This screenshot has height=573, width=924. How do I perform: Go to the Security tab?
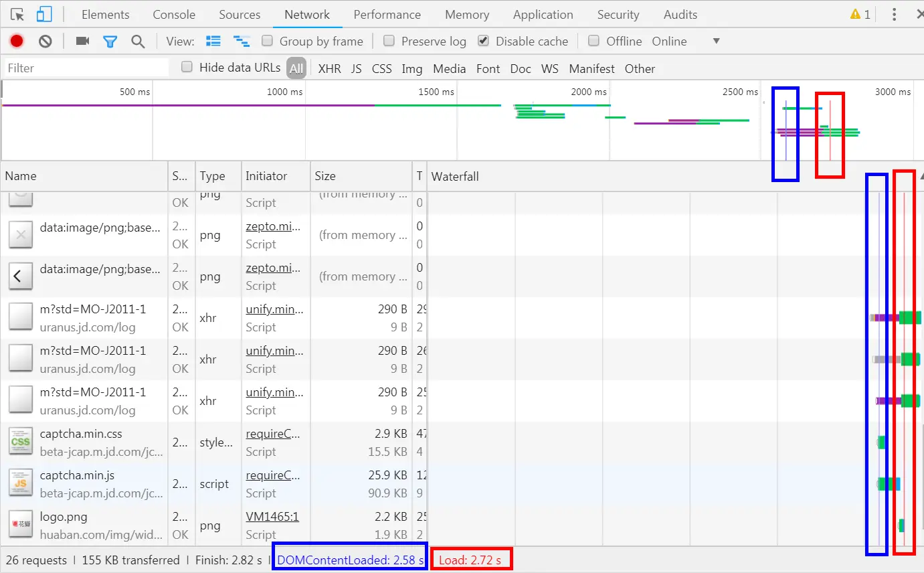pyautogui.click(x=618, y=14)
